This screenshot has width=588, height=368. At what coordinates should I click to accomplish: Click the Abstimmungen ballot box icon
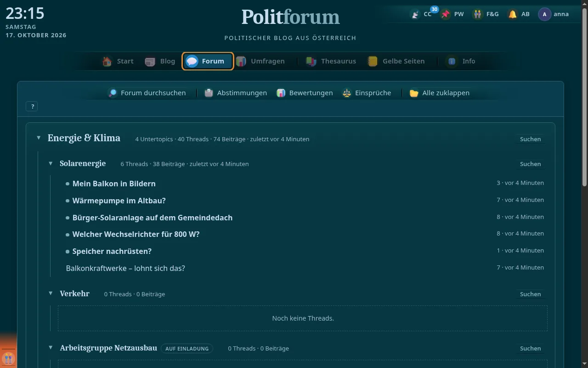coord(209,93)
